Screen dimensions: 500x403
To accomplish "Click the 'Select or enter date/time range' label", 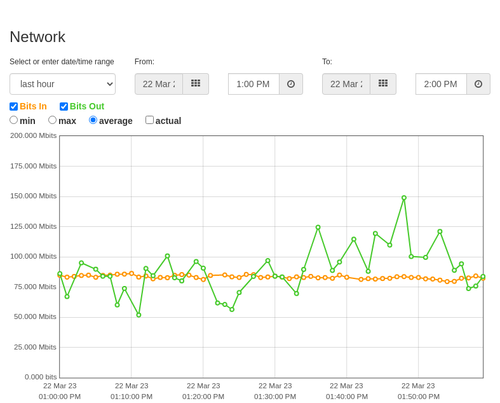I will 62,62.
